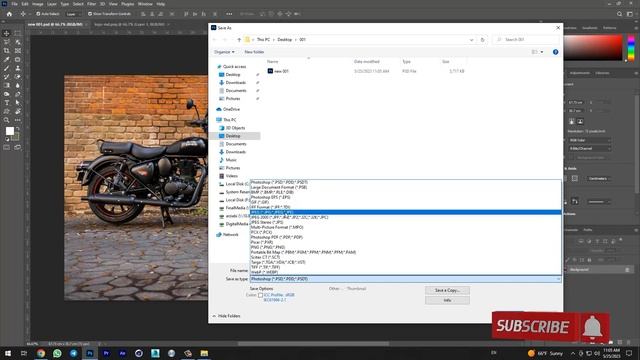Click the Up arrow in Save As dialog
This screenshot has width=640, height=360.
[239, 40]
